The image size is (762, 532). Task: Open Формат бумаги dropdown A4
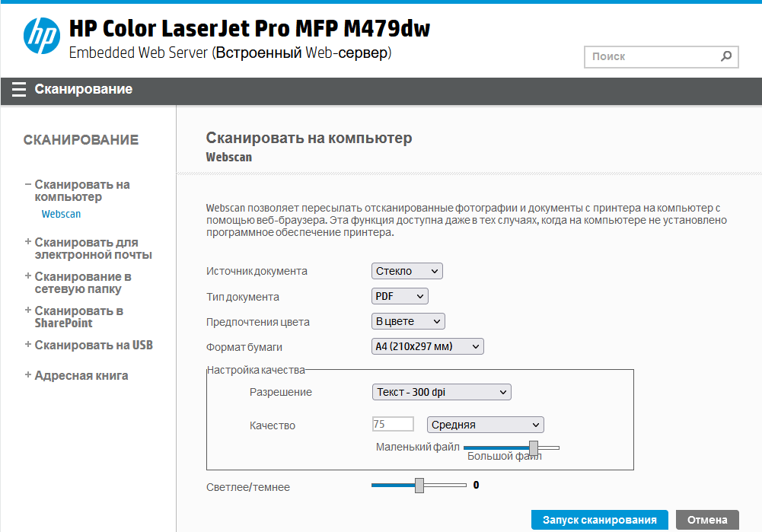coord(428,346)
